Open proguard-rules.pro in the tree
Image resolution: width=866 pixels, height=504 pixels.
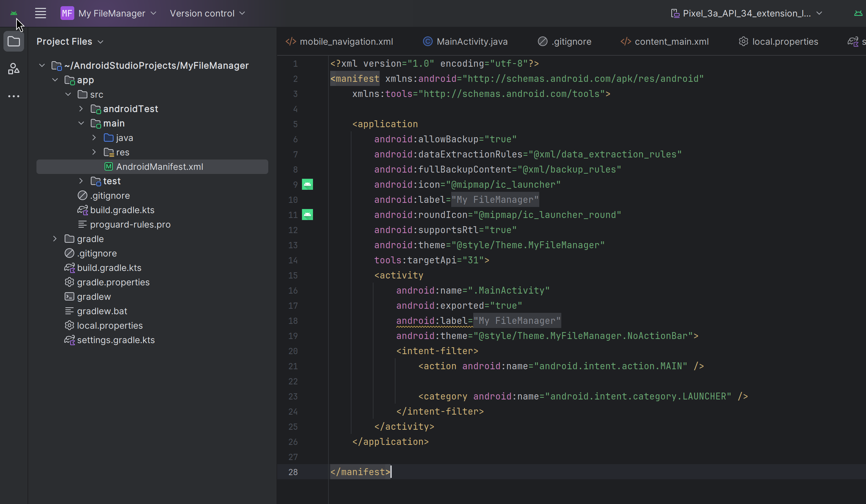pyautogui.click(x=130, y=224)
